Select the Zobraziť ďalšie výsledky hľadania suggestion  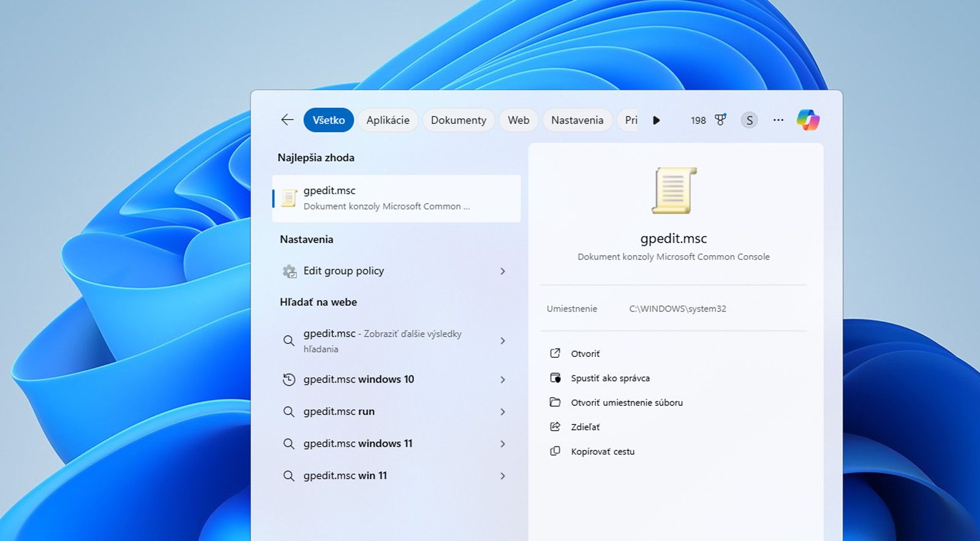(396, 341)
